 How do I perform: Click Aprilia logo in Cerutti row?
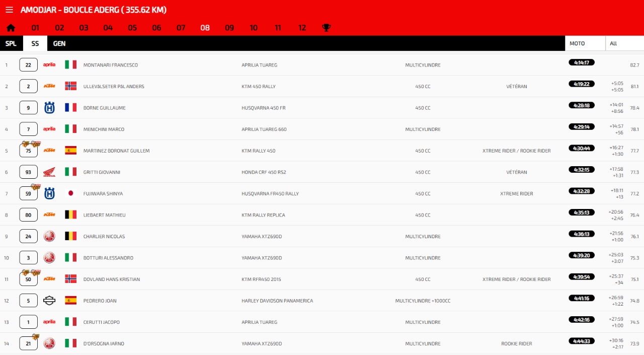point(49,322)
